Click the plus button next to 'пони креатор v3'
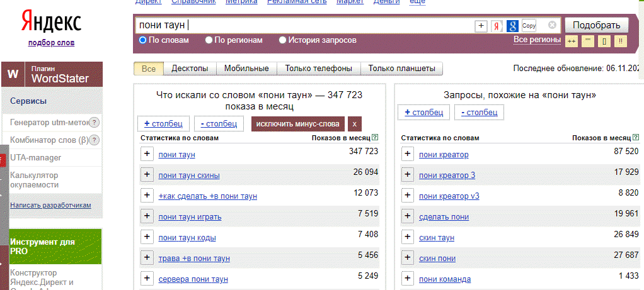This screenshot has height=290, width=644. [x=408, y=195]
